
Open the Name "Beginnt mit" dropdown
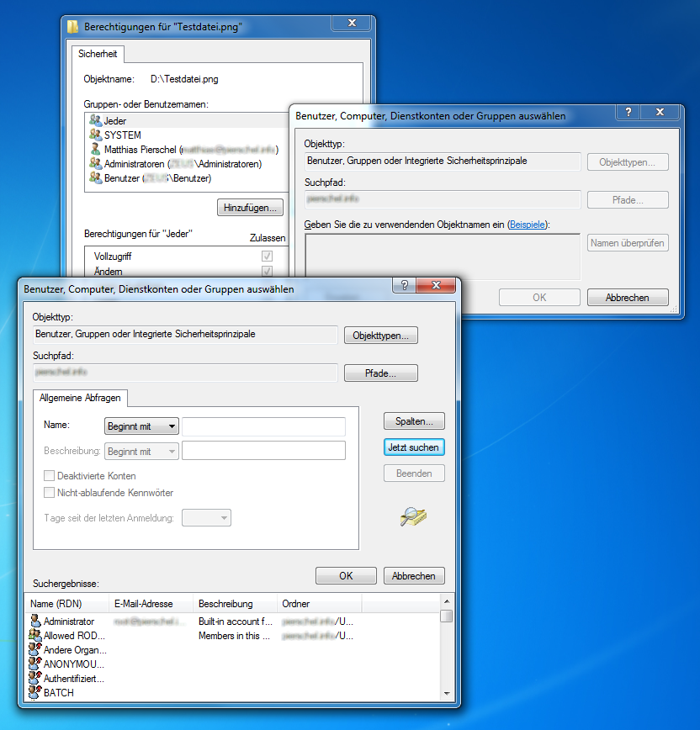[x=141, y=426]
